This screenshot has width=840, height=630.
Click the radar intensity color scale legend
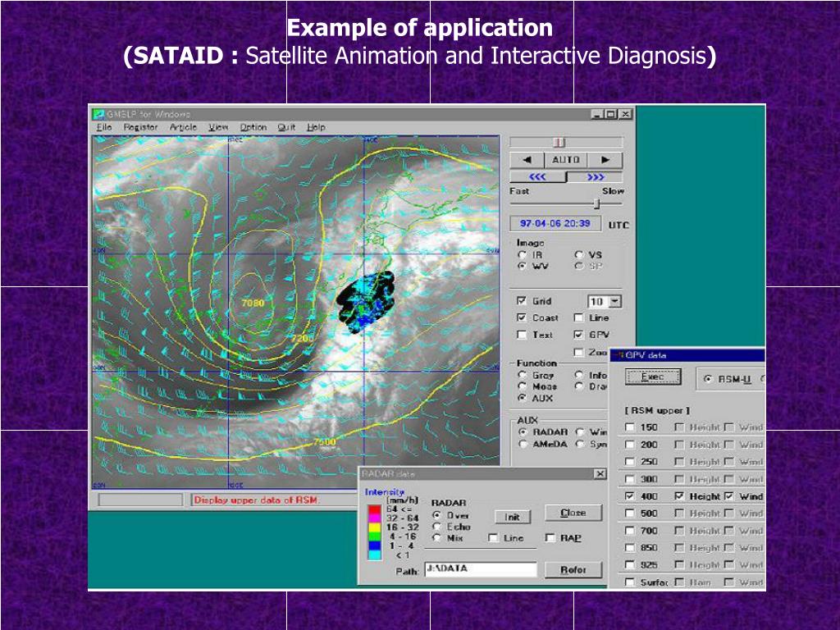374,532
